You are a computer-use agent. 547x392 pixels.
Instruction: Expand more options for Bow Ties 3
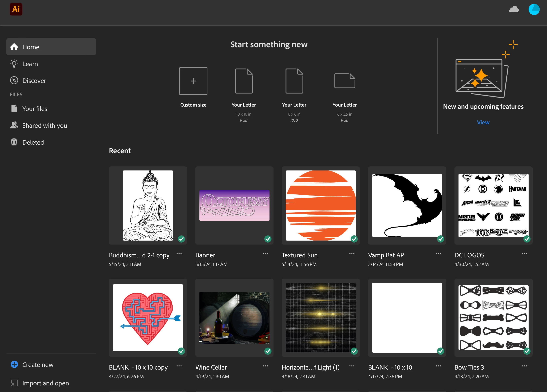tap(525, 366)
